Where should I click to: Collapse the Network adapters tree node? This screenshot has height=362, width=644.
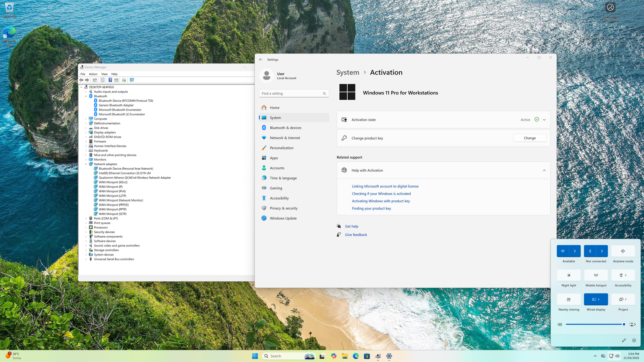(x=86, y=164)
